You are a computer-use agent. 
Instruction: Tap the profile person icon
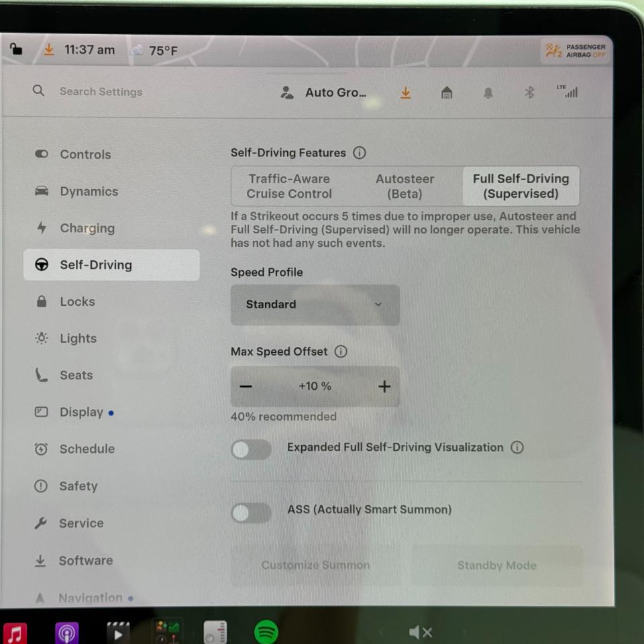pos(286,93)
